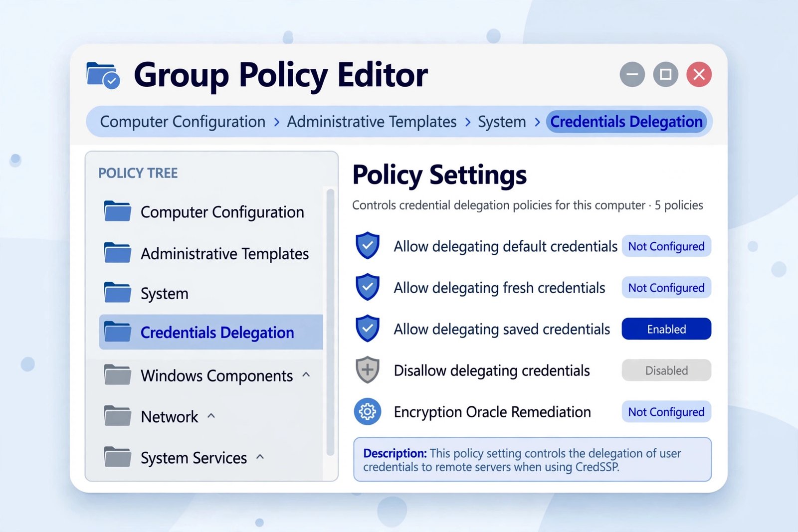Click the System Services gray folder icon
The image size is (798, 532).
(x=117, y=457)
